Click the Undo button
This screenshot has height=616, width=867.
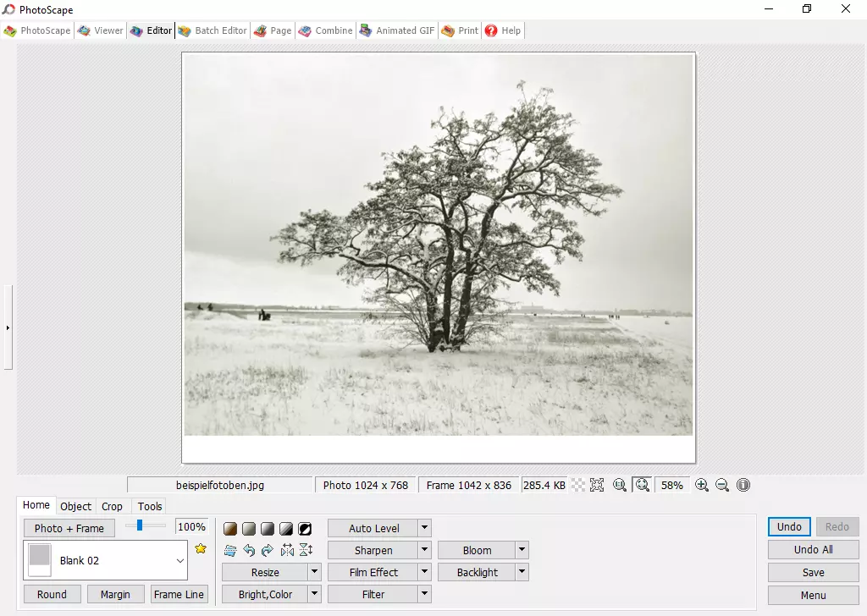789,526
